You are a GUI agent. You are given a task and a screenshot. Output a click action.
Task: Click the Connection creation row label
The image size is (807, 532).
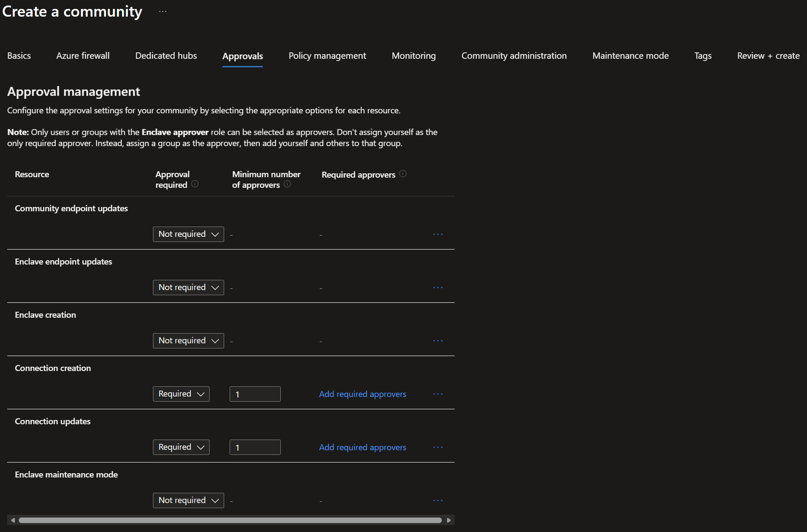click(x=53, y=368)
